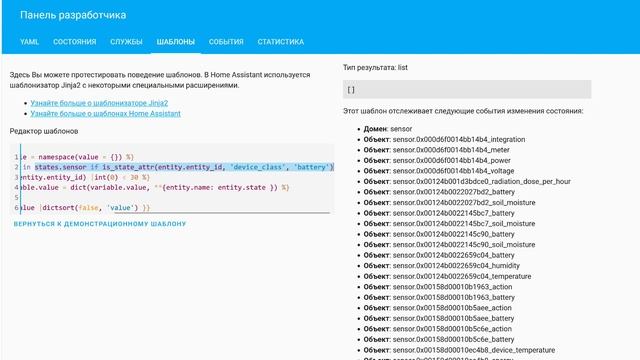
Task: Click sensor.0x000d6f0014bb14b4_meter entry
Action: pos(437,150)
